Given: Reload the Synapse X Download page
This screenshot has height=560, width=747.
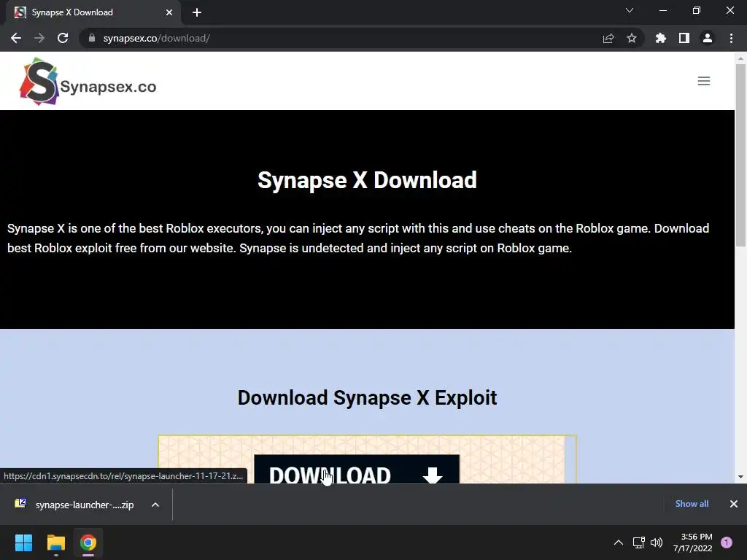Looking at the screenshot, I should [63, 38].
